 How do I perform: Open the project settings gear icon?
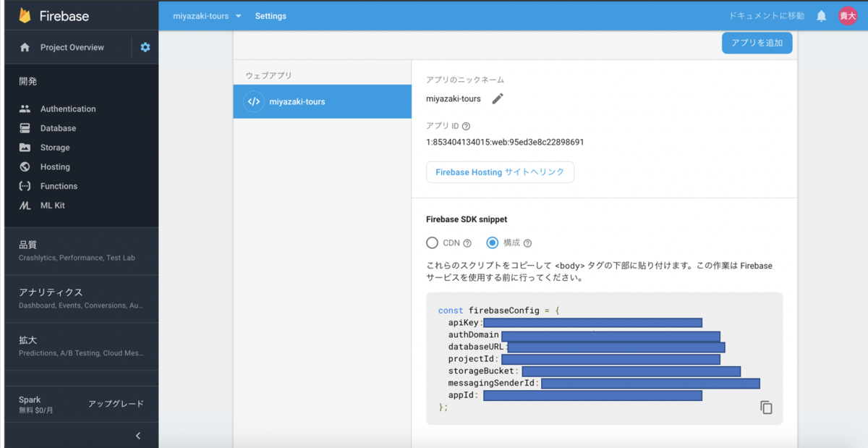click(144, 47)
